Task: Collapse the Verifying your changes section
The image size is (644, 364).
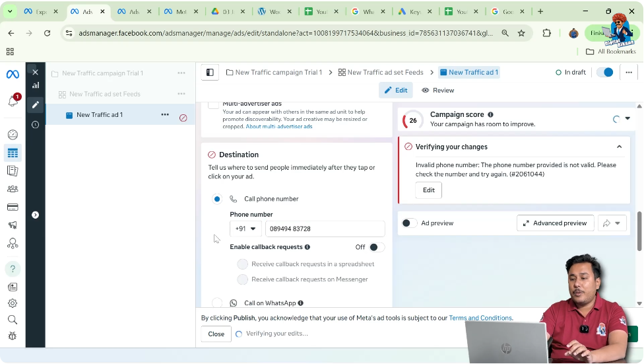Action: [620, 147]
